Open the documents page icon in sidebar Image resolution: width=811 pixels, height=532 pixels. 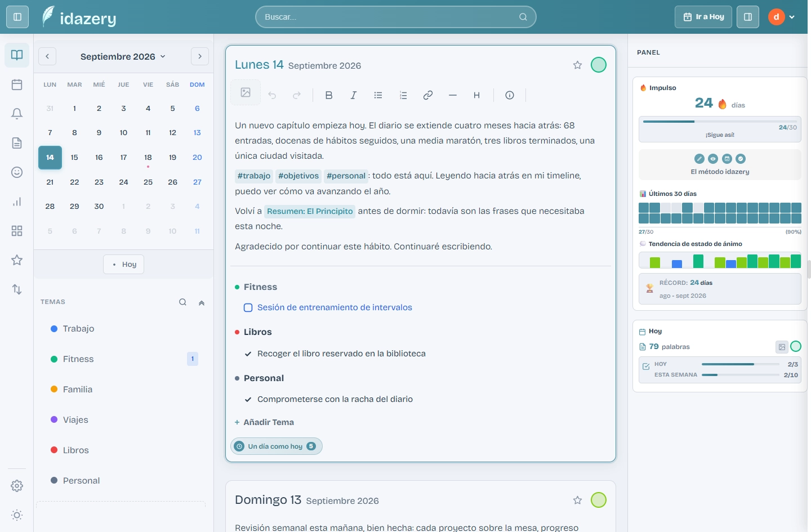[17, 143]
